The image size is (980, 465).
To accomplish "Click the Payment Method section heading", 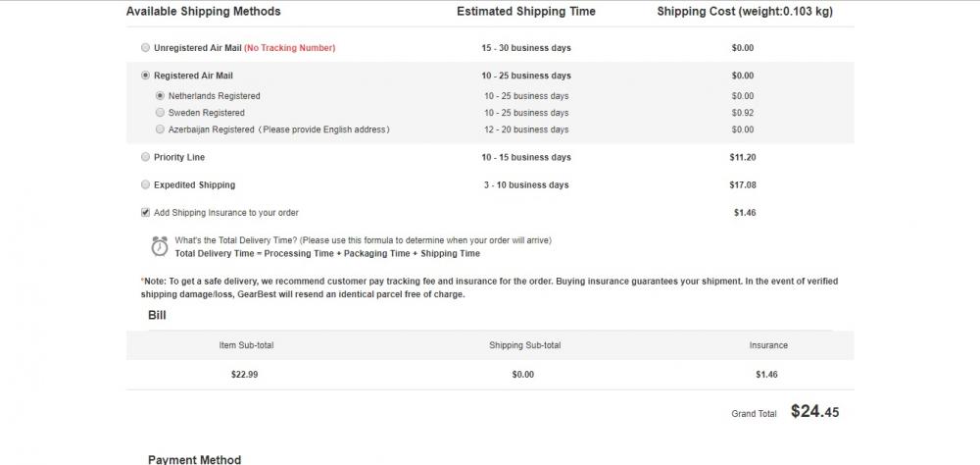I will coord(194,459).
